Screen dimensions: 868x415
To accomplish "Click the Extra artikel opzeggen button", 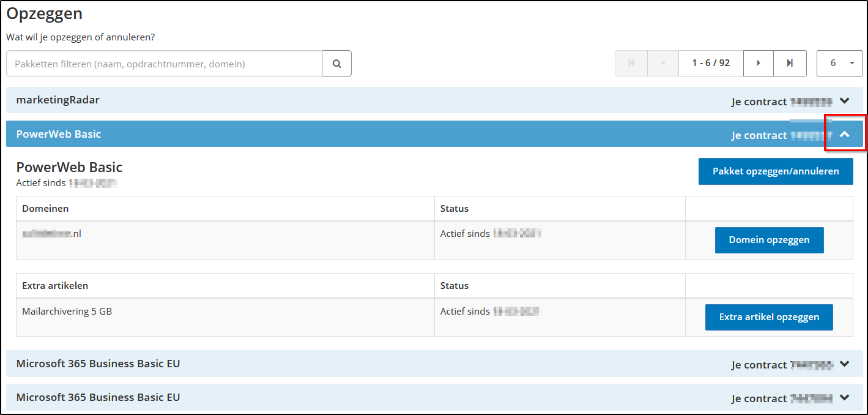I will pos(769,317).
